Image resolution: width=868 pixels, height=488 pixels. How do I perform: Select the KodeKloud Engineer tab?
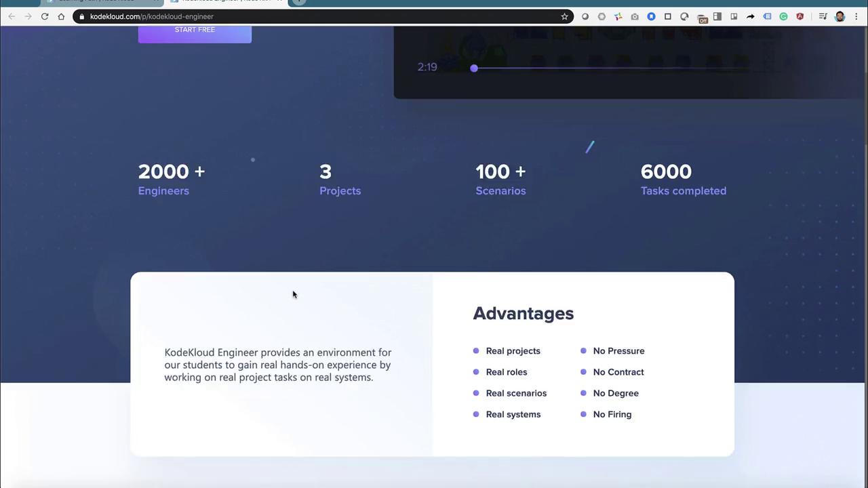click(x=226, y=2)
